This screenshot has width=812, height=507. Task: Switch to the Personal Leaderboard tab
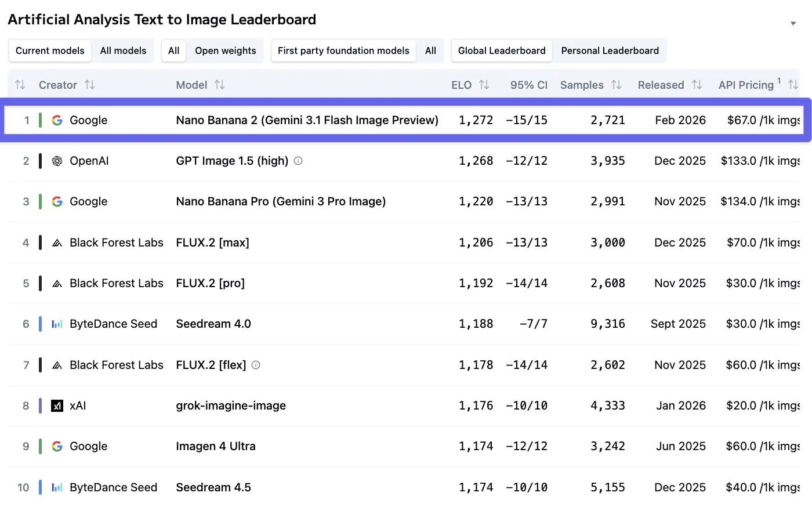point(610,50)
